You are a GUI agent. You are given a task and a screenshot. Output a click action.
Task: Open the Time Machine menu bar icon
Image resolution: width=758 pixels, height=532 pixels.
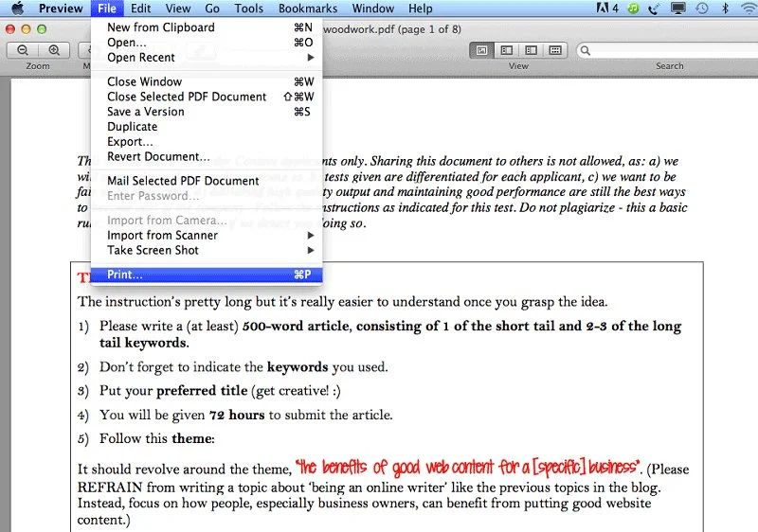pyautogui.click(x=702, y=9)
